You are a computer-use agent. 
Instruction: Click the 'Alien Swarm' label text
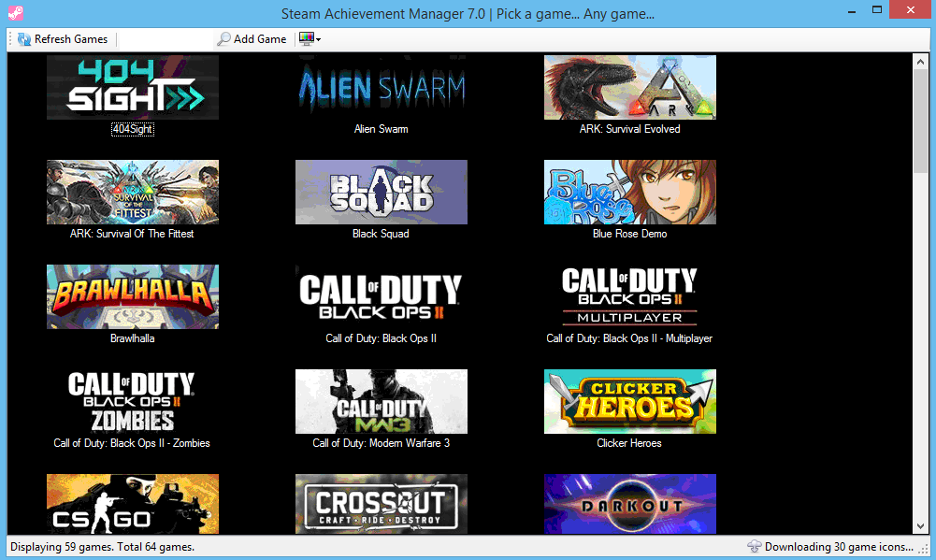point(382,129)
